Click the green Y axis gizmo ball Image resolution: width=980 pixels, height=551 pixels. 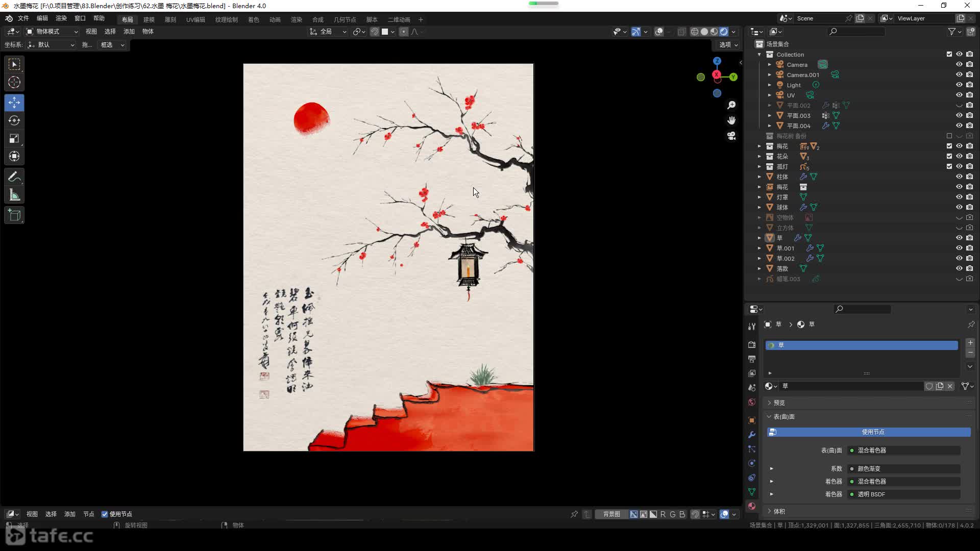[733, 77]
